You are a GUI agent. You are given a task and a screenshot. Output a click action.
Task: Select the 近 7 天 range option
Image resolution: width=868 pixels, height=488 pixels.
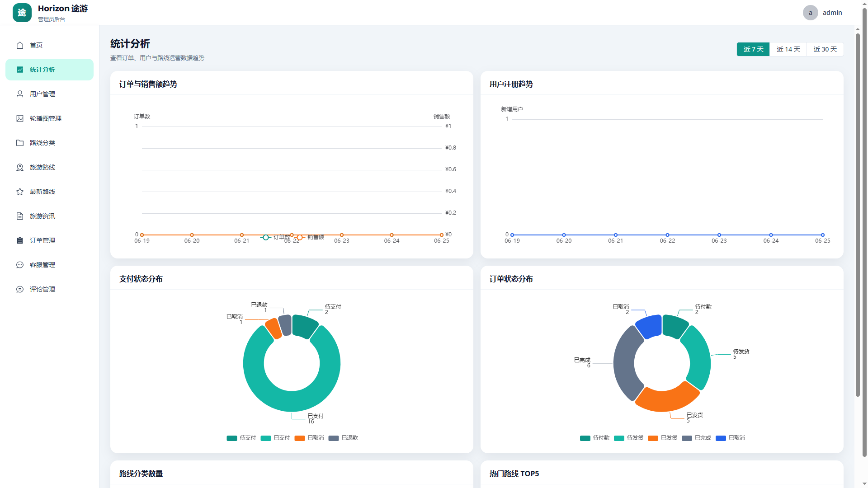coord(753,49)
